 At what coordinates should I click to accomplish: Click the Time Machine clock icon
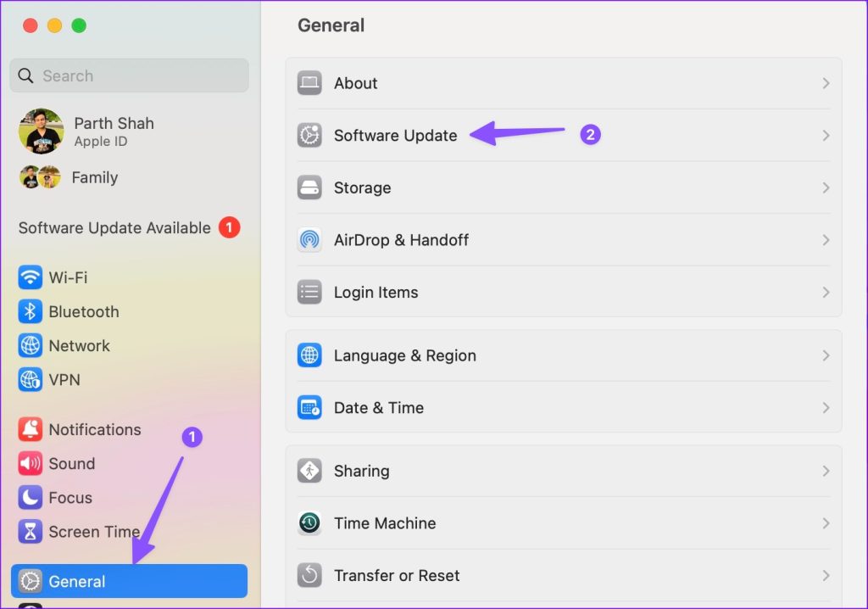coord(309,523)
